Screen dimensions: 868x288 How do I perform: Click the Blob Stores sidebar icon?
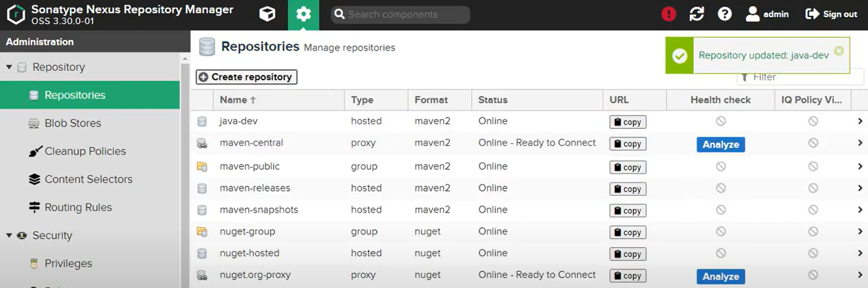(x=34, y=123)
